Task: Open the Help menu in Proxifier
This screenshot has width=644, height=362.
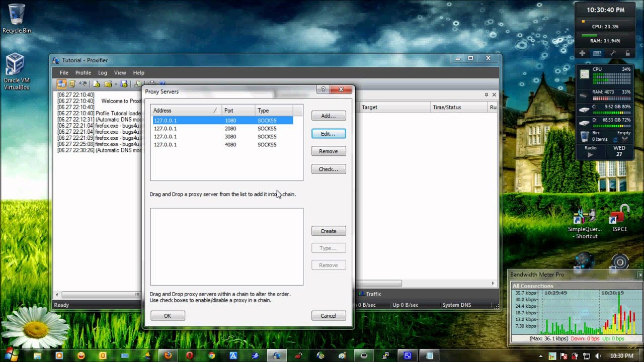Action: [x=138, y=73]
